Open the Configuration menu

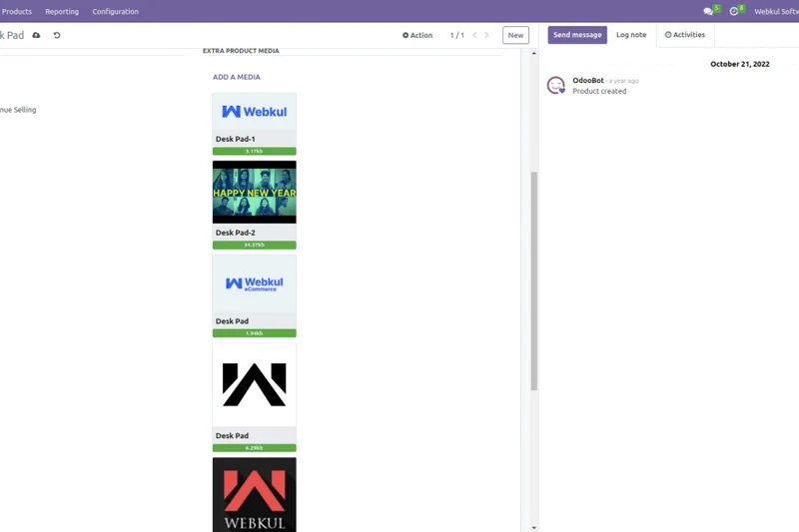point(115,11)
